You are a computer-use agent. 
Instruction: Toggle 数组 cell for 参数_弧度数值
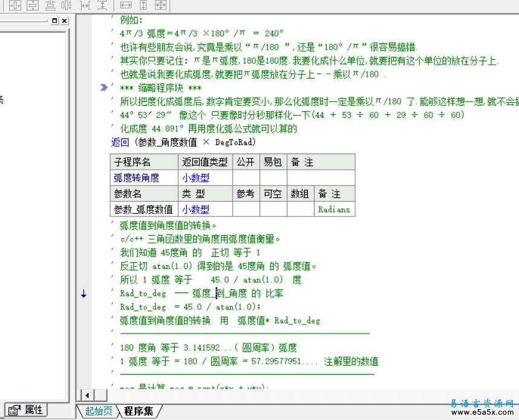tap(300, 209)
